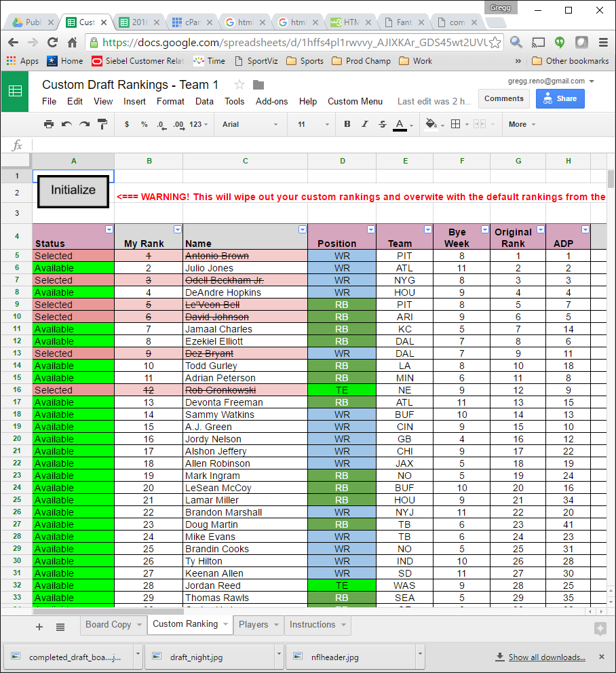The width and height of the screenshot is (616, 673).
Task: Click the Initialize button
Action: (73, 191)
